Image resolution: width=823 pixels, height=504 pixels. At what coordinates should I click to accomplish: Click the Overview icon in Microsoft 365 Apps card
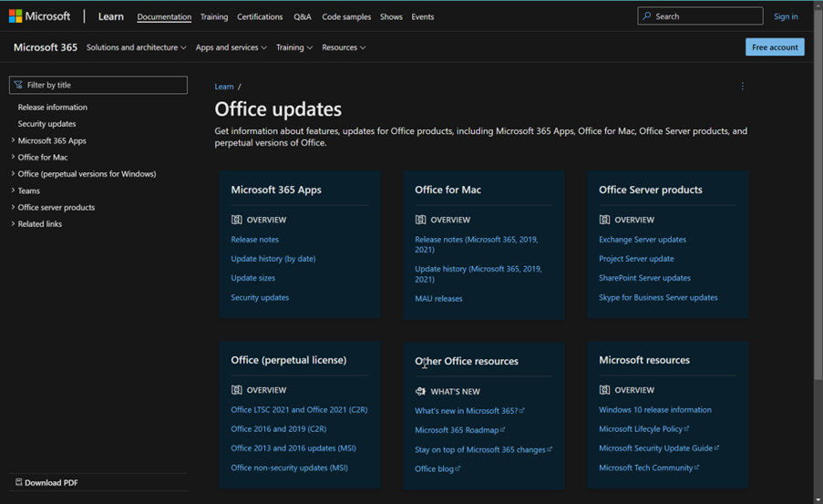(237, 220)
